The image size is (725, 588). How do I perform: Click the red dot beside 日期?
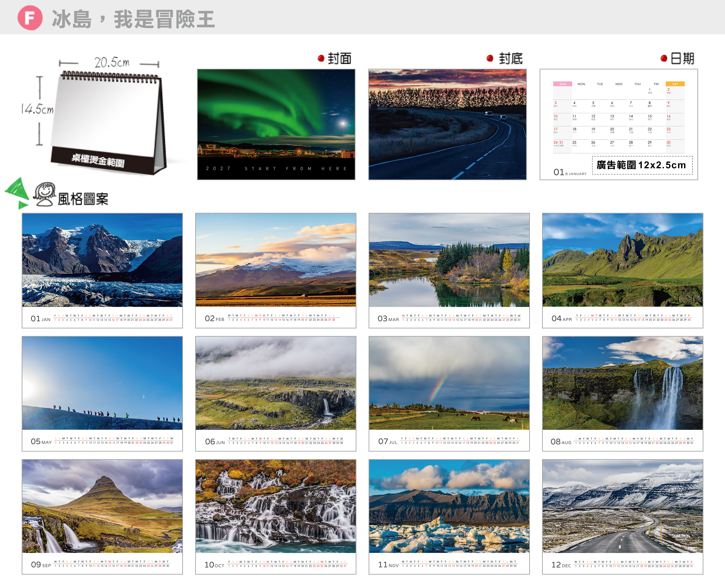point(664,58)
